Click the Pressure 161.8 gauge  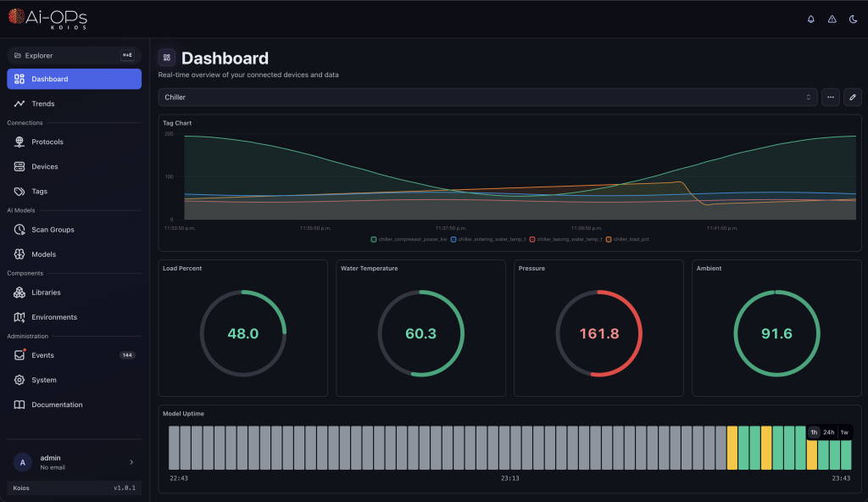tap(599, 333)
